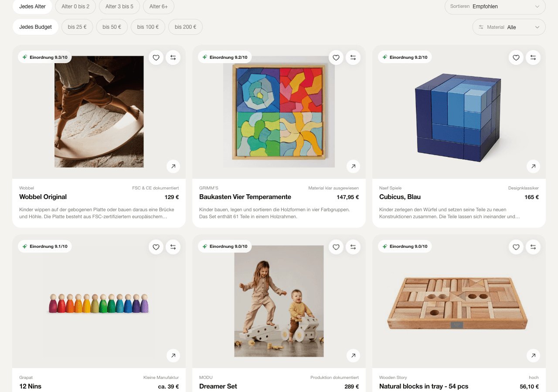Click the 'ca. 39 €' price

169,386
